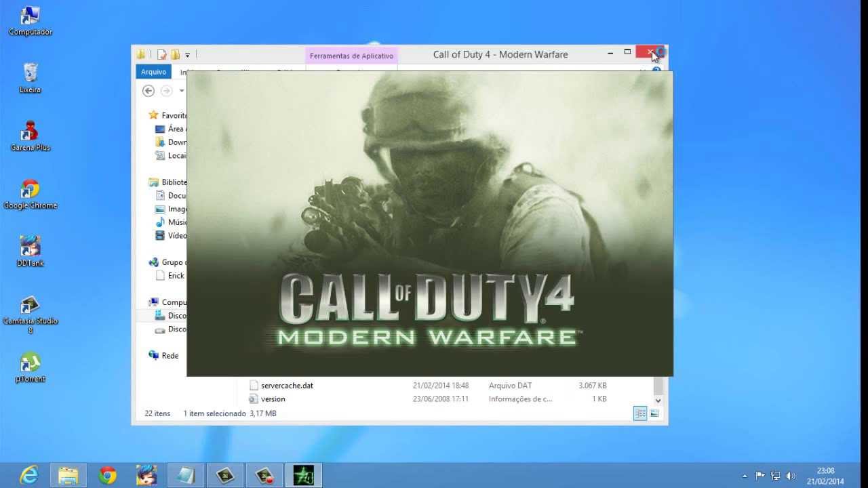Click the Explorer window title text
This screenshot has width=868, height=488.
500,54
